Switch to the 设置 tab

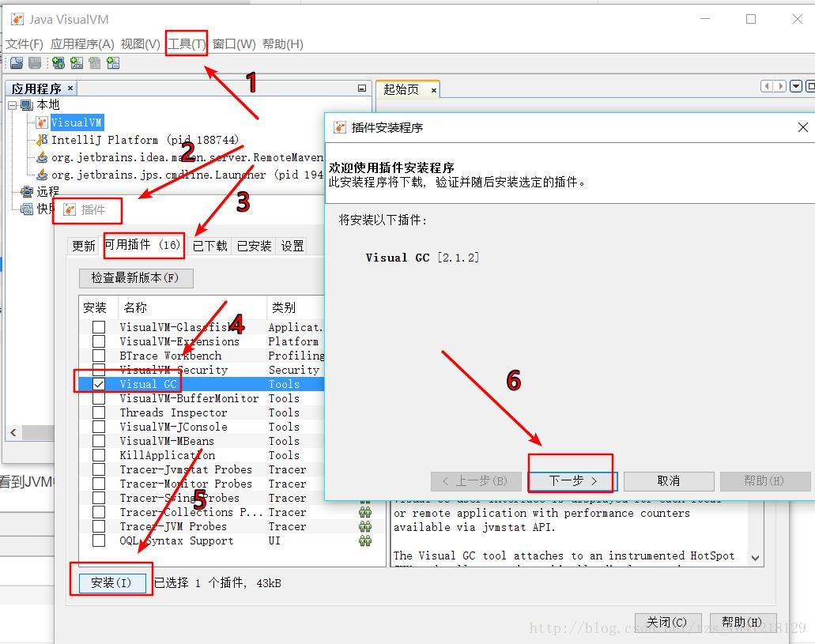click(292, 246)
